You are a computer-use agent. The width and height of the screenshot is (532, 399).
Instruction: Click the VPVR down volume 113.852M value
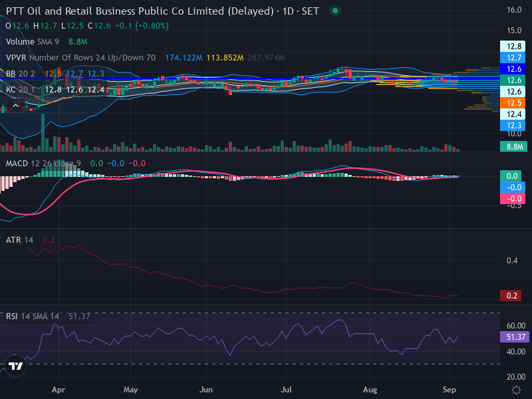(x=225, y=58)
